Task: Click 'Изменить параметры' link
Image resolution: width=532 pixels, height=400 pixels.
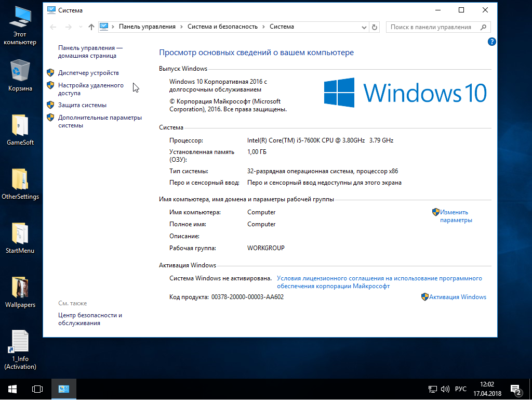Action: 456,216
